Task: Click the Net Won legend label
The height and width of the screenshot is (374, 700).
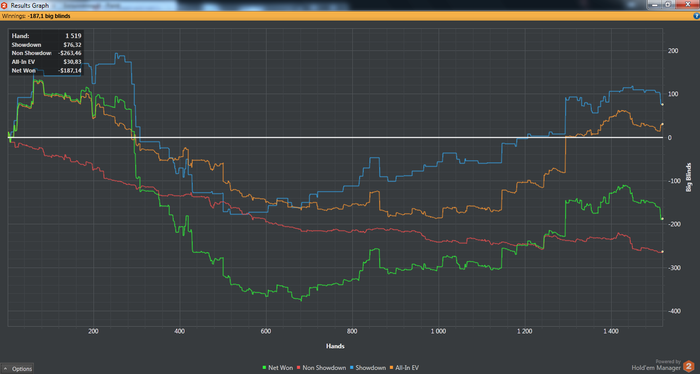Action: (280, 368)
